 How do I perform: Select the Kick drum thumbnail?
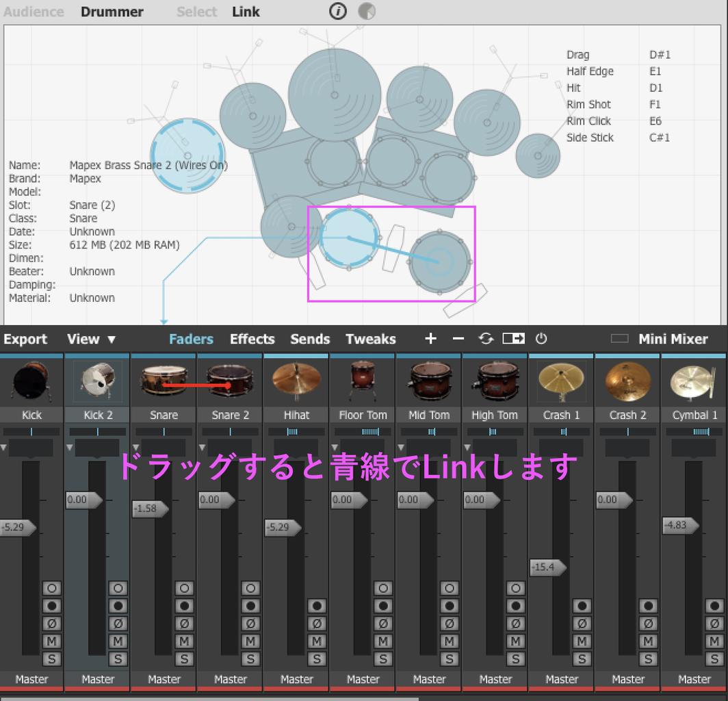[x=31, y=382]
